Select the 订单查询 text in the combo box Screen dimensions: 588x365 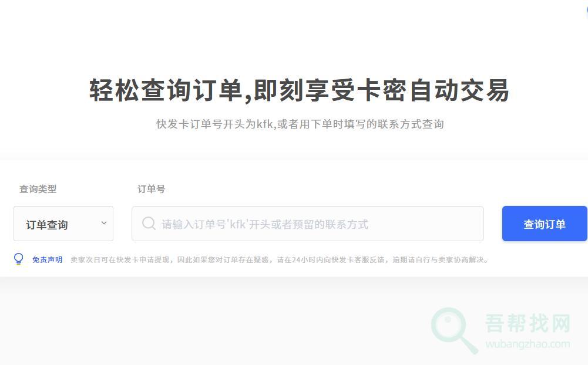point(47,225)
